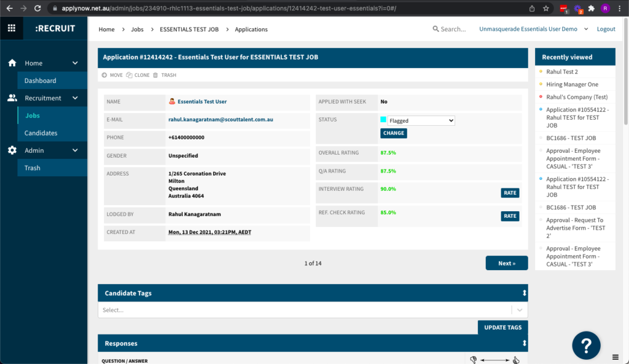This screenshot has width=629, height=364.
Task: Click the Clone application icon
Action: (x=129, y=75)
